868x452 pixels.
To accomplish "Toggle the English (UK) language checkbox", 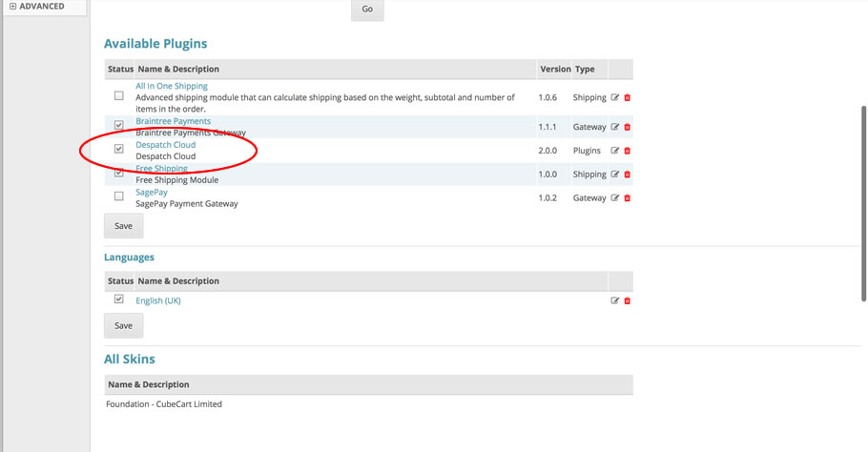I will (x=119, y=299).
